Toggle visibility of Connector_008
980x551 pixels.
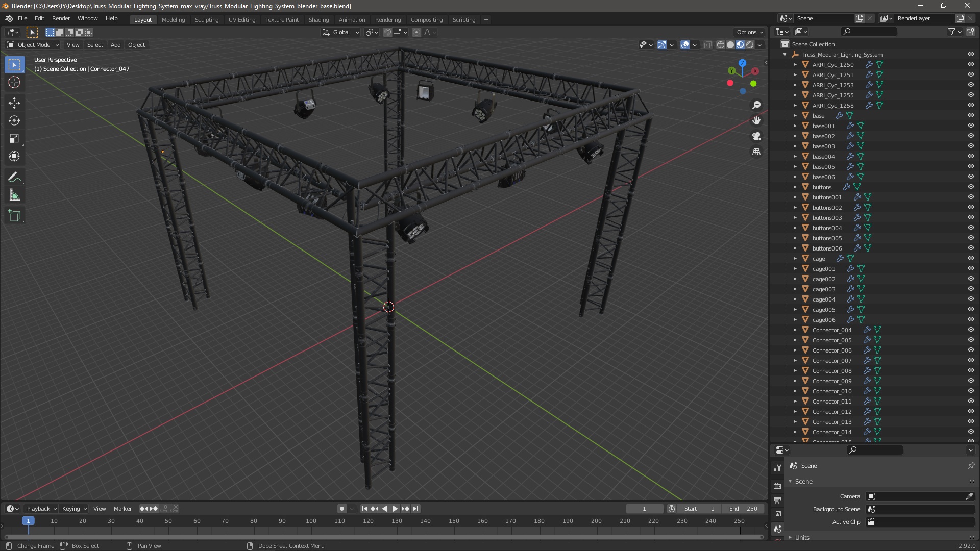pos(970,370)
